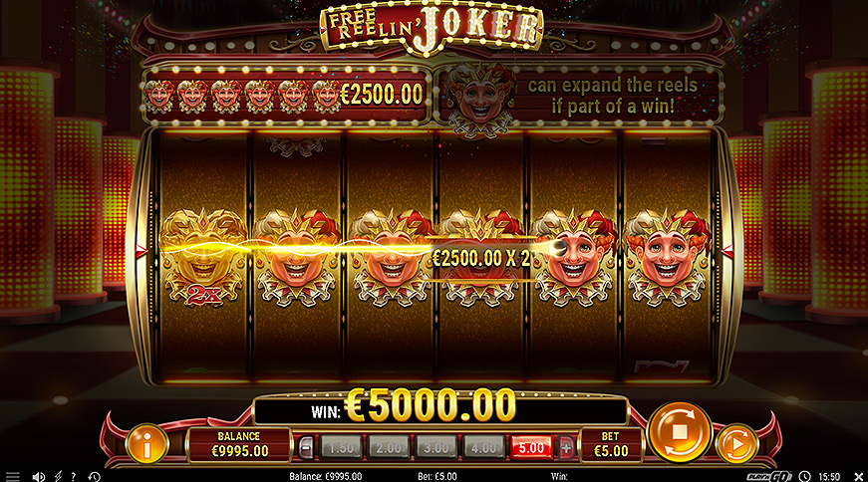This screenshot has width=868, height=482.
Task: Close the game with X icon
Action: pyautogui.click(x=859, y=476)
